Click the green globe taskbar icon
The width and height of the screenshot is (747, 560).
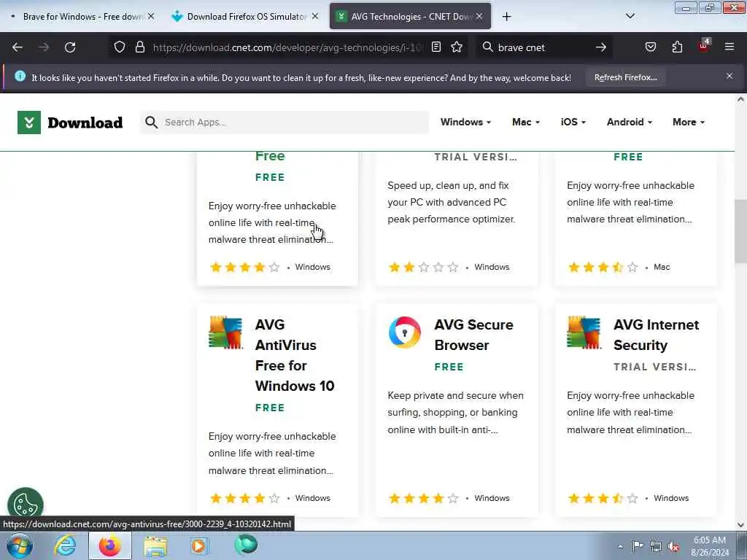coord(246,545)
